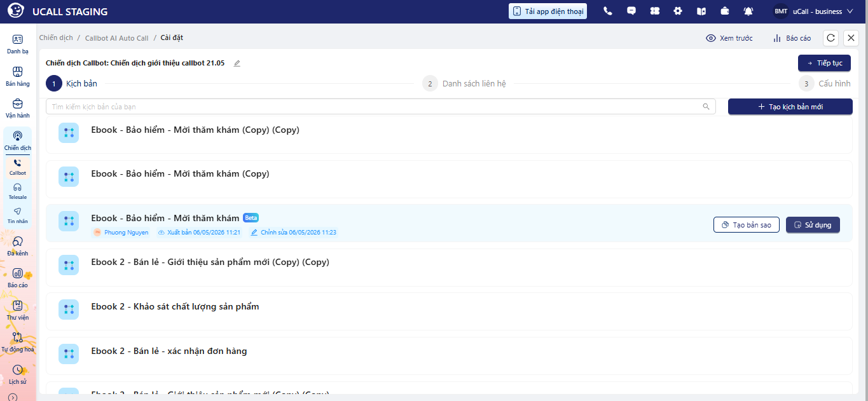Click Xem trước preview eye

(729, 38)
